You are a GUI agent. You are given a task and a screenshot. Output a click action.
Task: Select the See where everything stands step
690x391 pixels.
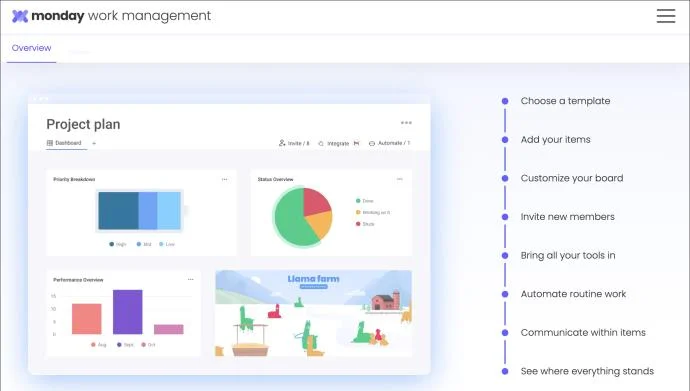tap(587, 371)
